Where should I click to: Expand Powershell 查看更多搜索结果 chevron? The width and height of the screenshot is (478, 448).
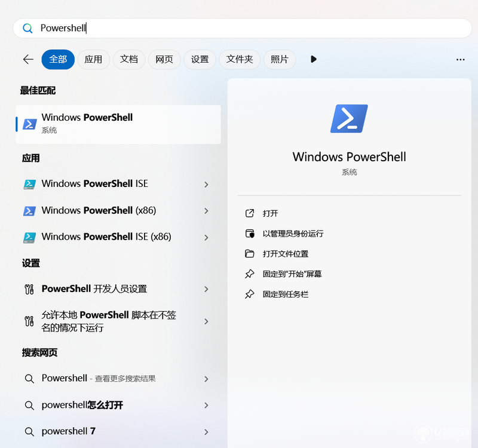[206, 379]
